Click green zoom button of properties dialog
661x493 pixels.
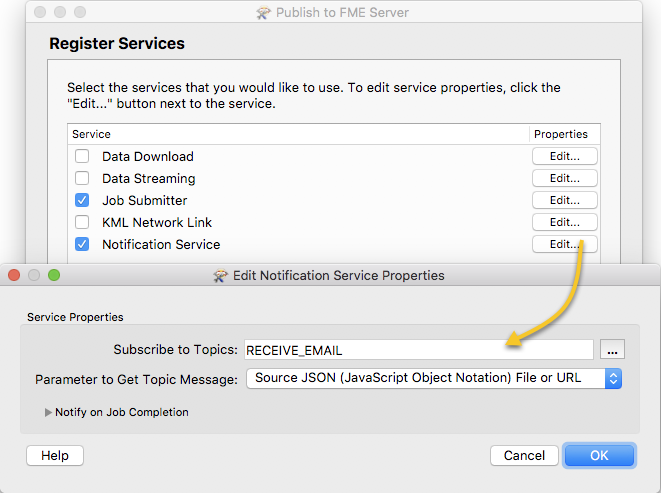(54, 275)
